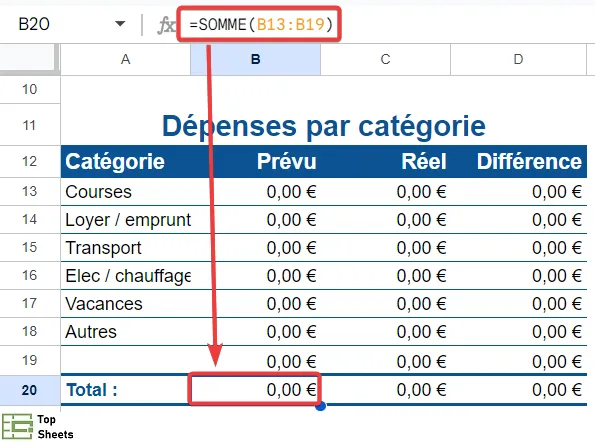Select the Réel value for Courses
Viewport: 595px width, 441px height.
tap(386, 192)
